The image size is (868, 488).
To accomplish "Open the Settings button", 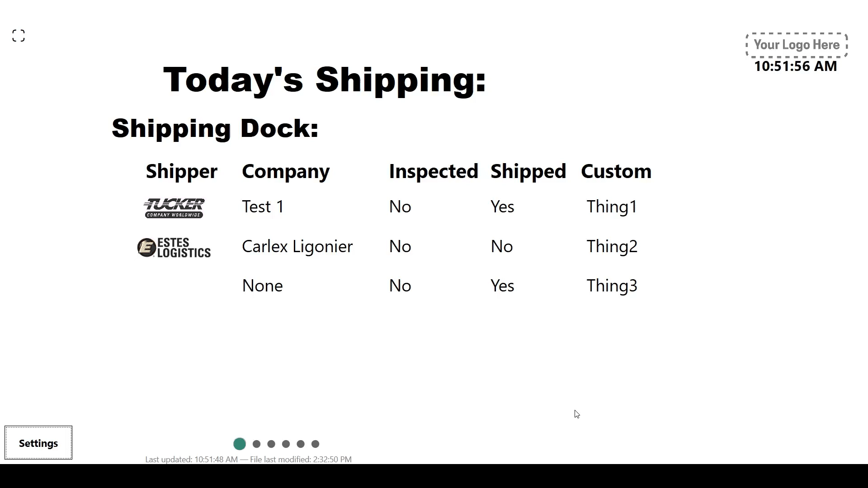I will click(38, 443).
